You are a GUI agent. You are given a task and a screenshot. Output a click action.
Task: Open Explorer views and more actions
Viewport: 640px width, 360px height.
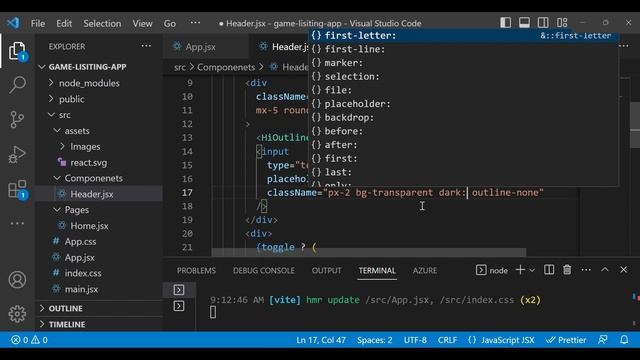[x=146, y=46]
